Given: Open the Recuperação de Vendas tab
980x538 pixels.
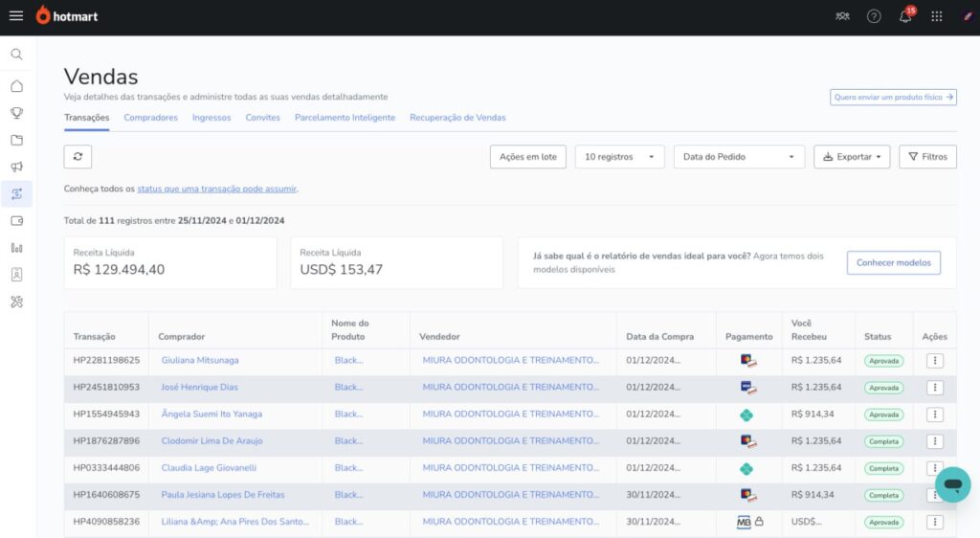Looking at the screenshot, I should (457, 118).
